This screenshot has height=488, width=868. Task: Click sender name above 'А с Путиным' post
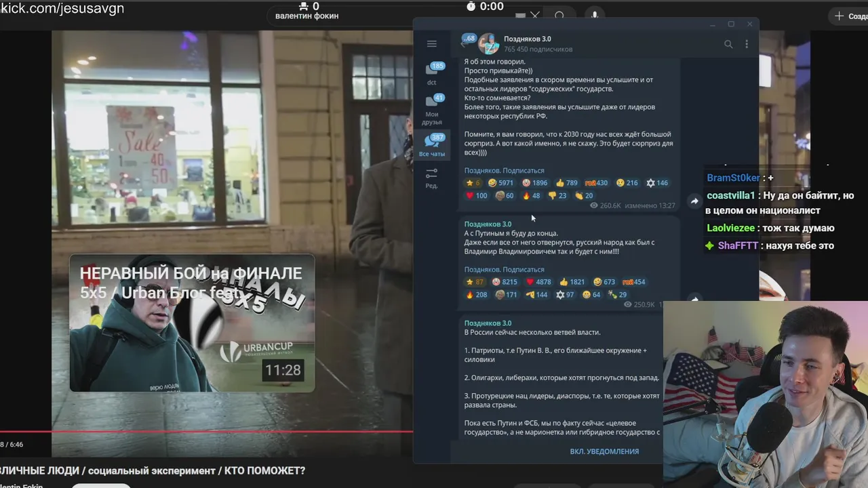pyautogui.click(x=488, y=224)
